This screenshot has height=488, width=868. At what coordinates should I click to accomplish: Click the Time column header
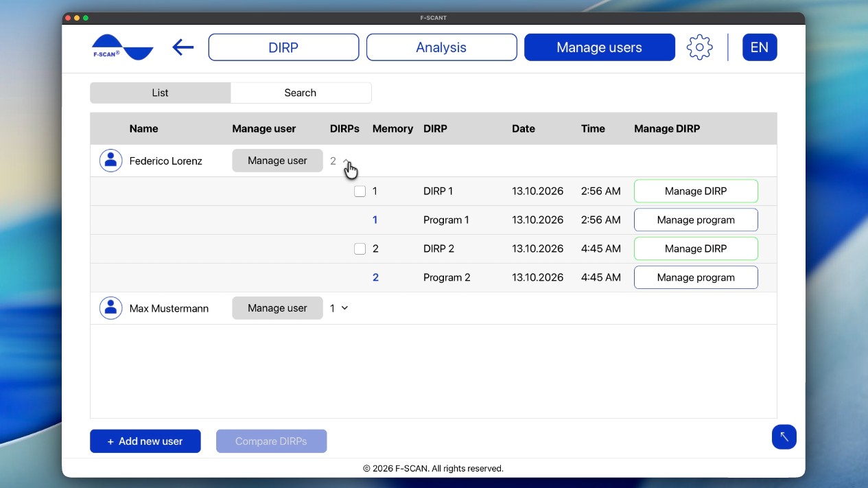click(593, 129)
